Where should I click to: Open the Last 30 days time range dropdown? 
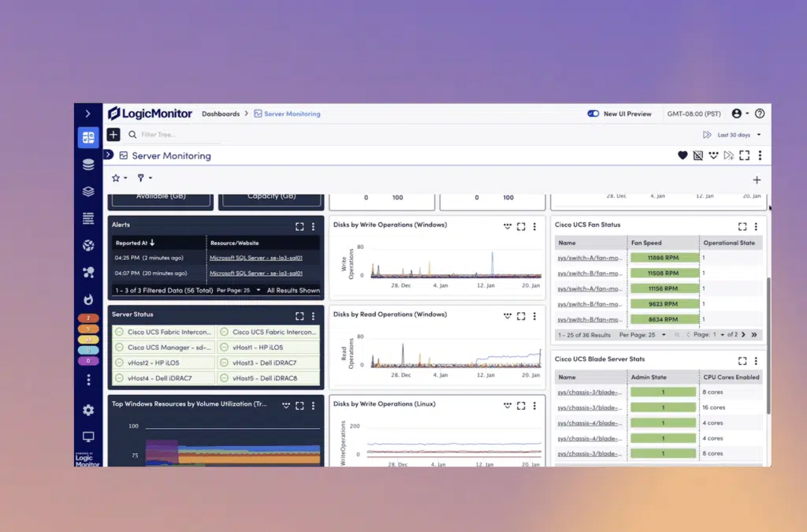click(733, 135)
